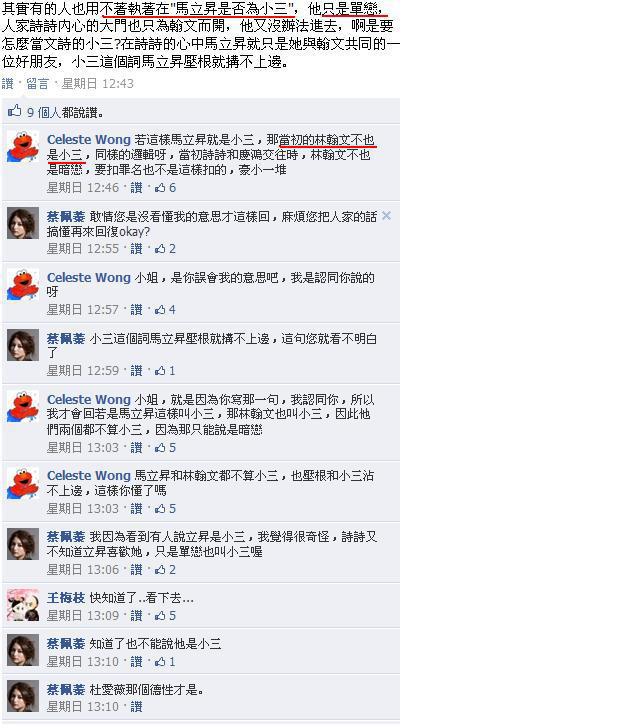Click the 星期日 12:43 post timestamp
640x728 pixels.
tap(98, 84)
